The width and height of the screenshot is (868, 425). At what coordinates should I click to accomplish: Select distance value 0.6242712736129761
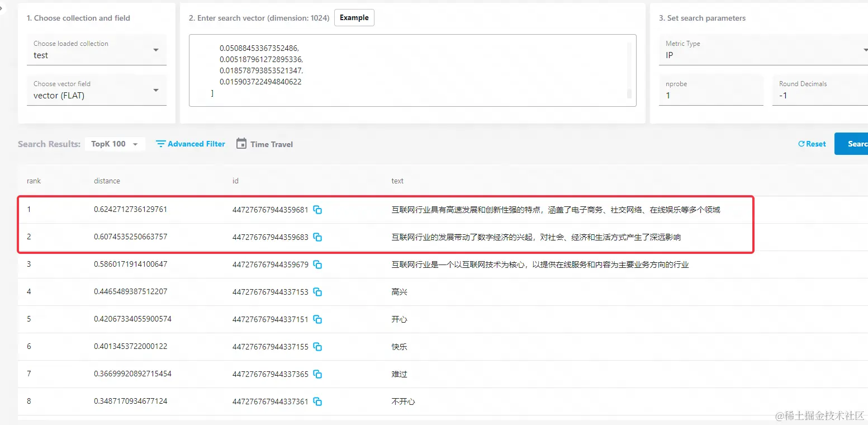(x=130, y=209)
